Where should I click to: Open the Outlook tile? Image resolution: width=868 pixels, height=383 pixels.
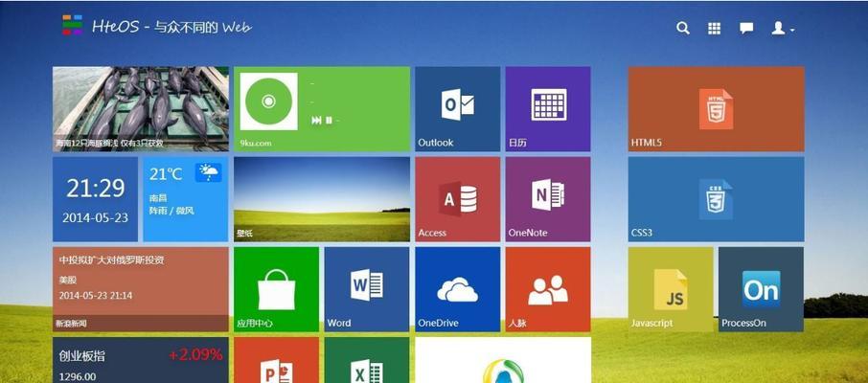click(x=458, y=109)
